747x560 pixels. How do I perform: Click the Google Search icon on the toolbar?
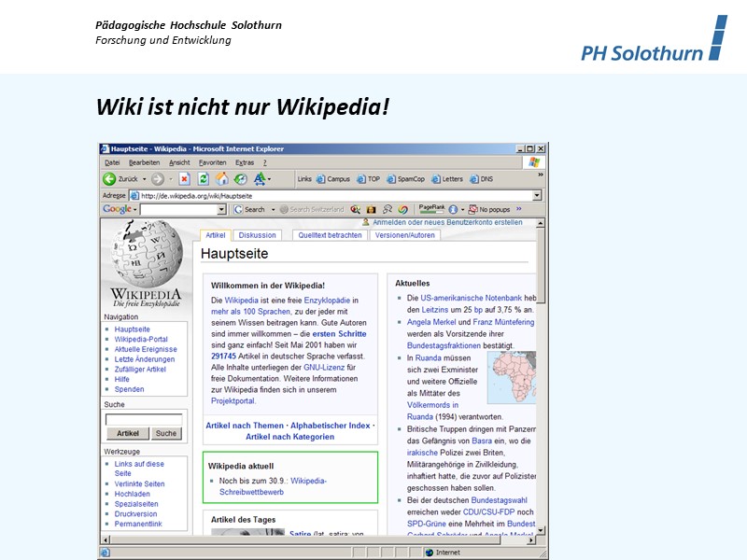[238, 209]
